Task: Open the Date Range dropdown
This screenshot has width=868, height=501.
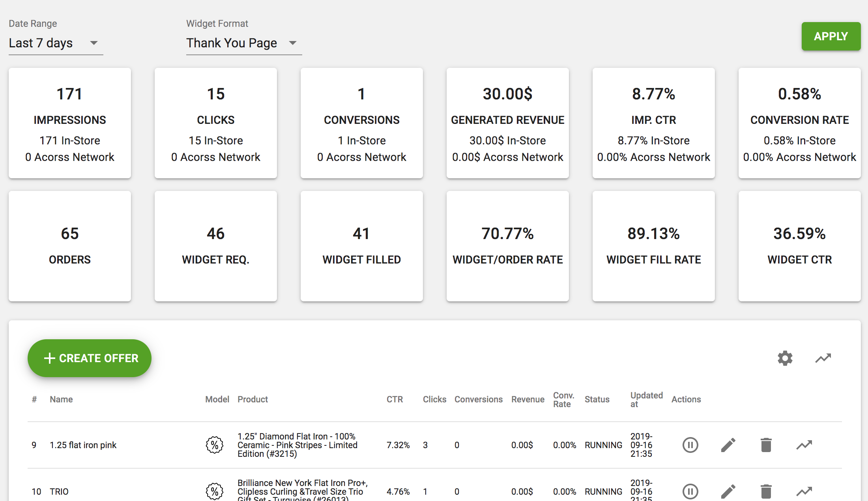Action: pyautogui.click(x=56, y=43)
